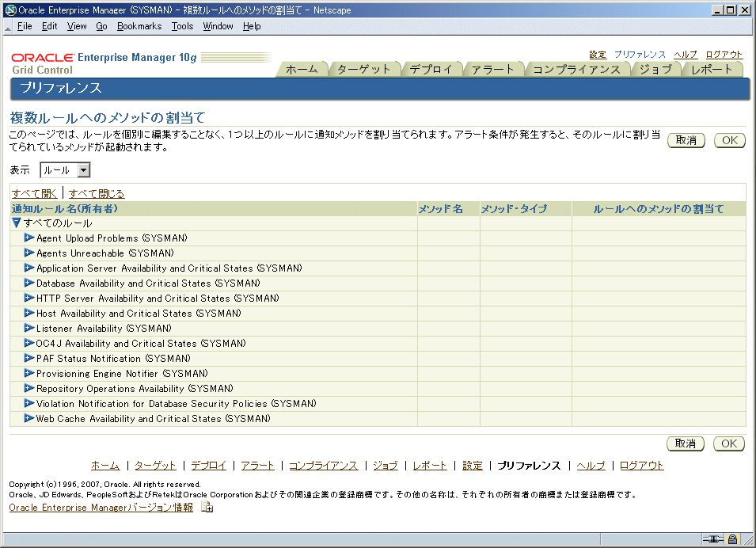756x548 pixels.
Task: Click the Oracle Enterprise Manager logo
Action: (104, 63)
